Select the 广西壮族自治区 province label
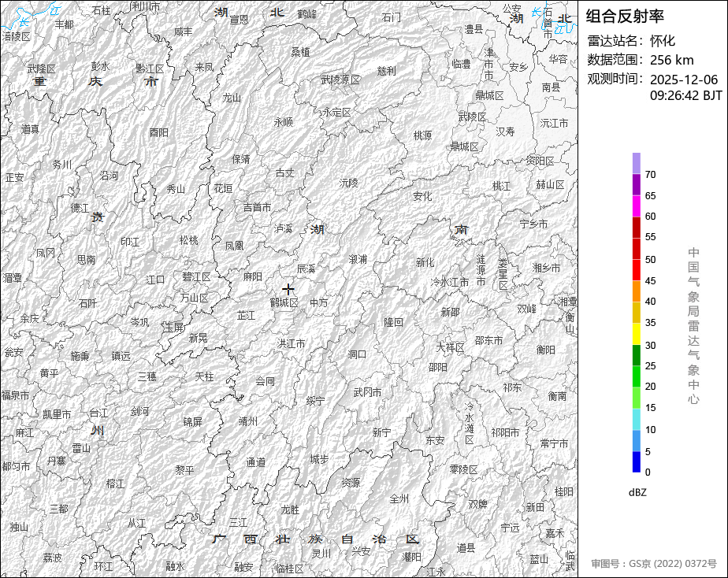Screen dimensions: 728x578 (315, 539)
